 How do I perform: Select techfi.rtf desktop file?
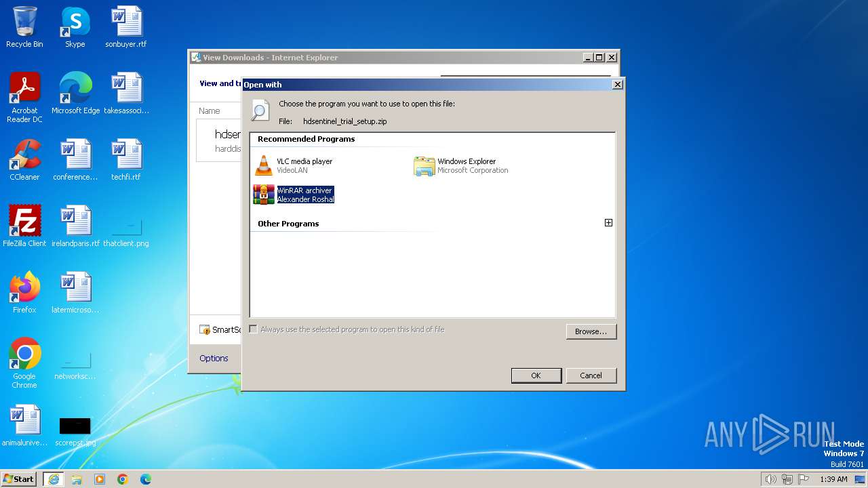coord(126,160)
